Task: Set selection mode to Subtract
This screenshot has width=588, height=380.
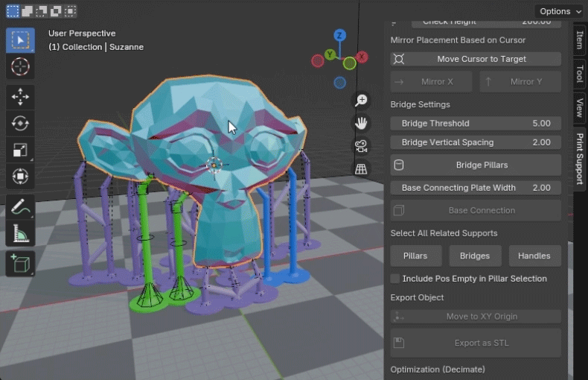Action: 41,11
